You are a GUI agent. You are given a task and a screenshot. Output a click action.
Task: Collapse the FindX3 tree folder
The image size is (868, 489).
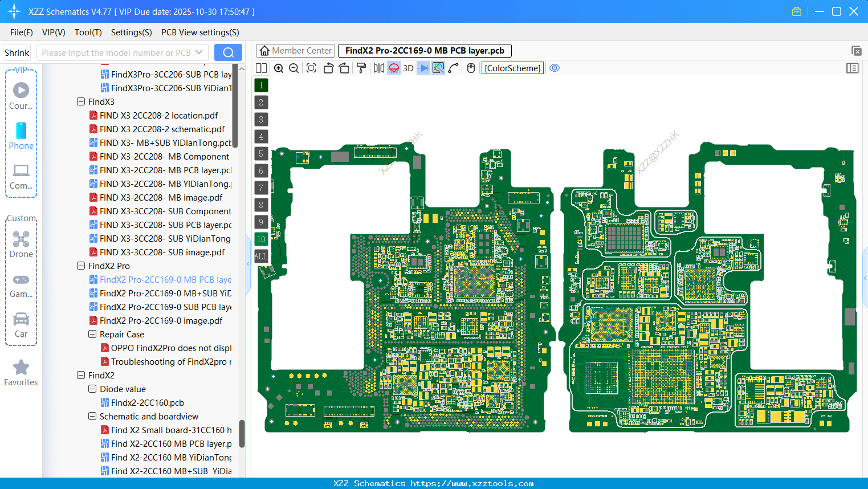(81, 102)
